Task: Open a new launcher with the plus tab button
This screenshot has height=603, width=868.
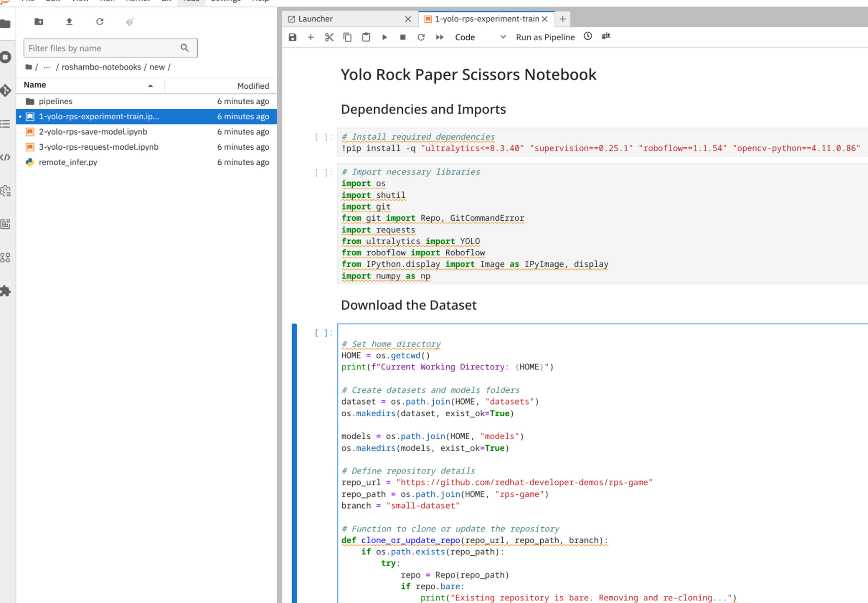Action: (x=563, y=19)
